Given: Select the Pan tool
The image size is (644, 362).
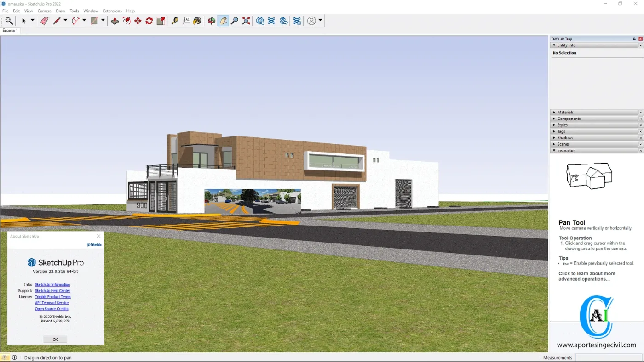Looking at the screenshot, I should [224, 21].
